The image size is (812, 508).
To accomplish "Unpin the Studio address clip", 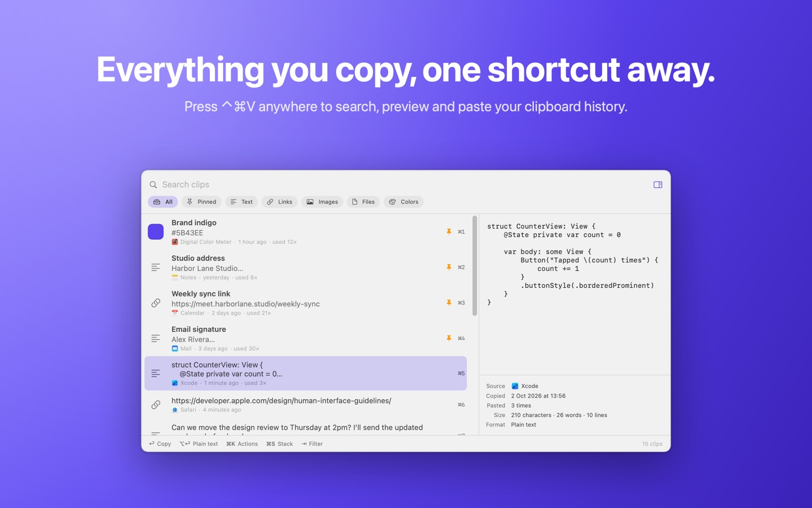I will click(x=449, y=267).
